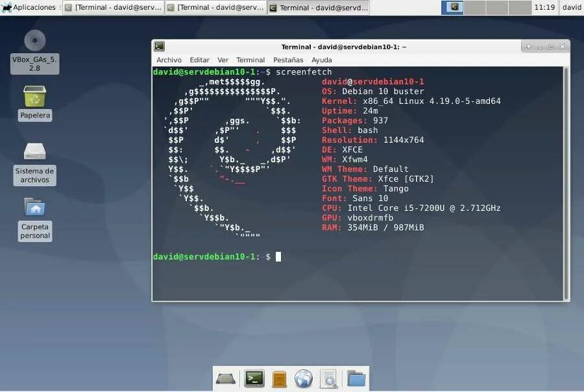Open the Ayuda menu in Terminal

click(x=322, y=60)
